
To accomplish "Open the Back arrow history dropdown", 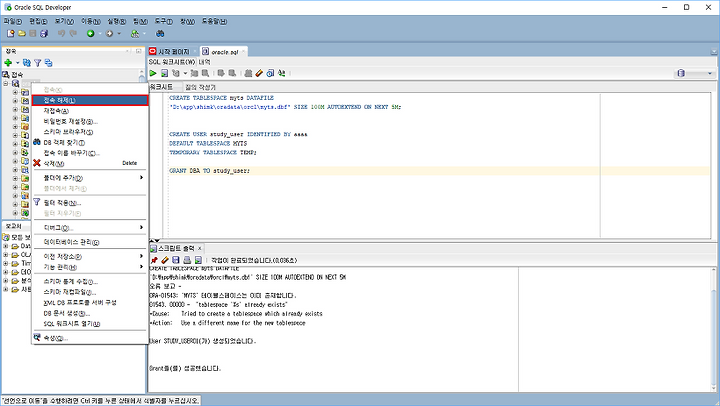I will 100,34.
